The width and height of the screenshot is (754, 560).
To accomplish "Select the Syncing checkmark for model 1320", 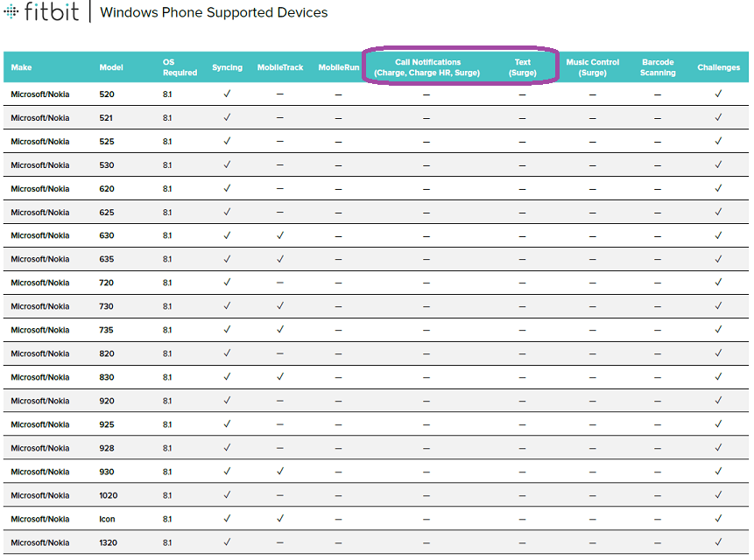I will click(227, 542).
